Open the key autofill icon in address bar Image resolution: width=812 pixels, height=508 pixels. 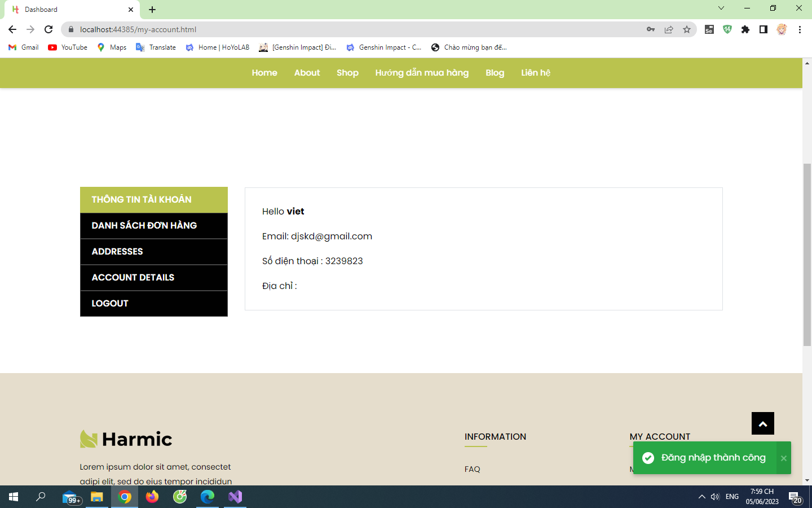click(x=650, y=29)
